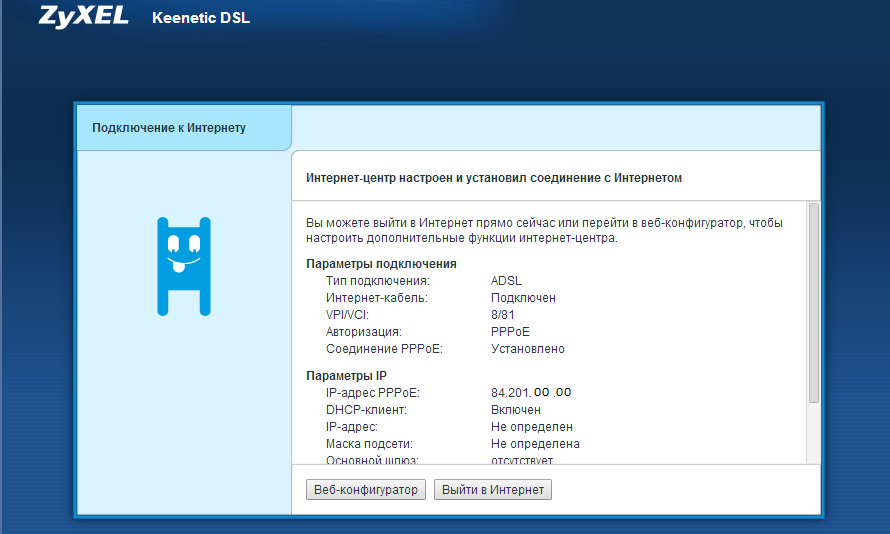The width and height of the screenshot is (890, 534).
Task: Select the Параметры подключения section heading
Action: click(381, 264)
